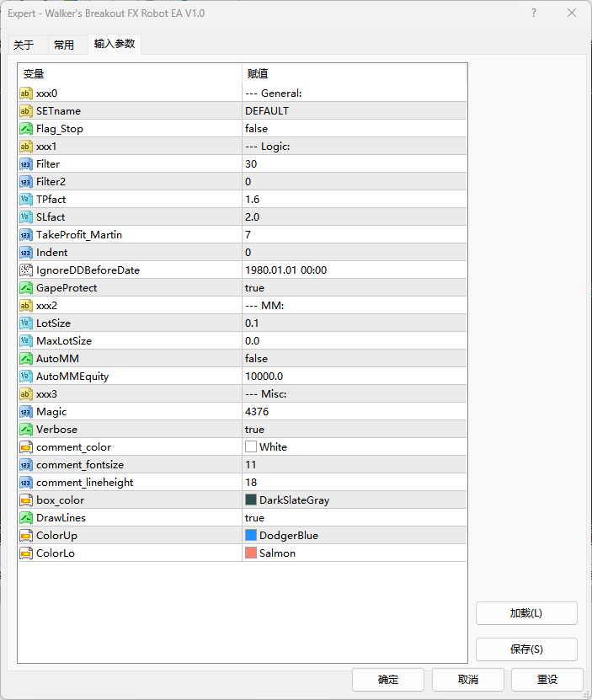Click the datetime icon beside IgnoreDDBeforeDate
Viewport: 592px width, 700px height.
pos(25,270)
